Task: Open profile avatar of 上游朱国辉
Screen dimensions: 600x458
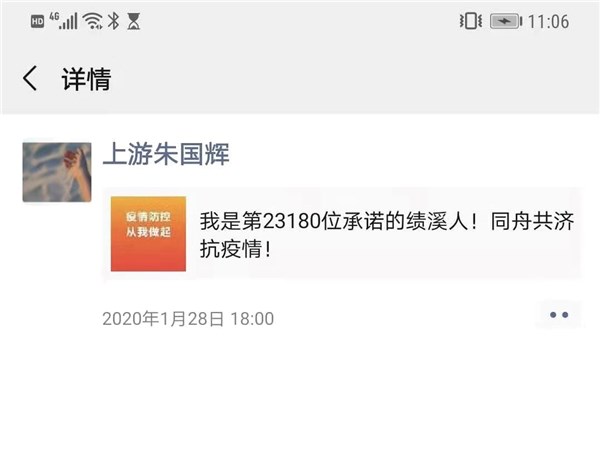Action: pyautogui.click(x=57, y=172)
